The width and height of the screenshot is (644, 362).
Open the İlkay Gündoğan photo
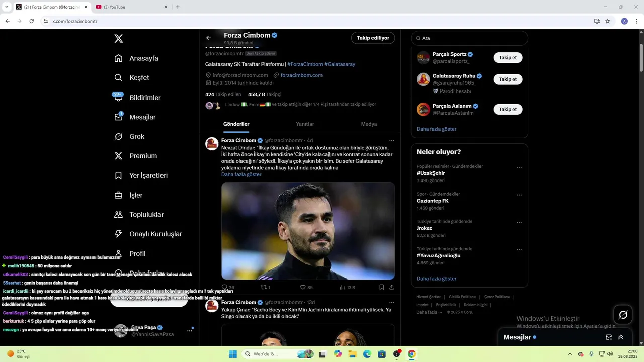tap(308, 231)
